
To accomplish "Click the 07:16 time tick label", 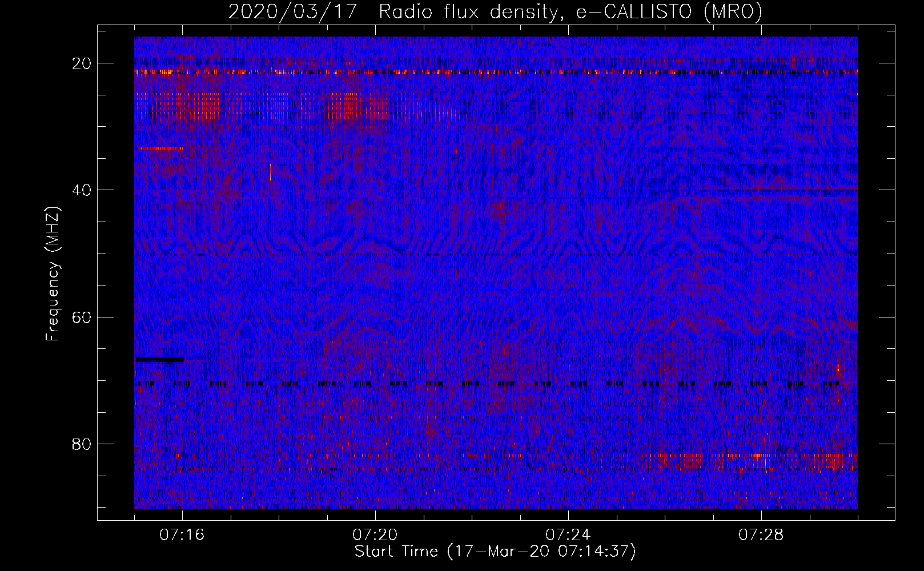I will pos(182,535).
